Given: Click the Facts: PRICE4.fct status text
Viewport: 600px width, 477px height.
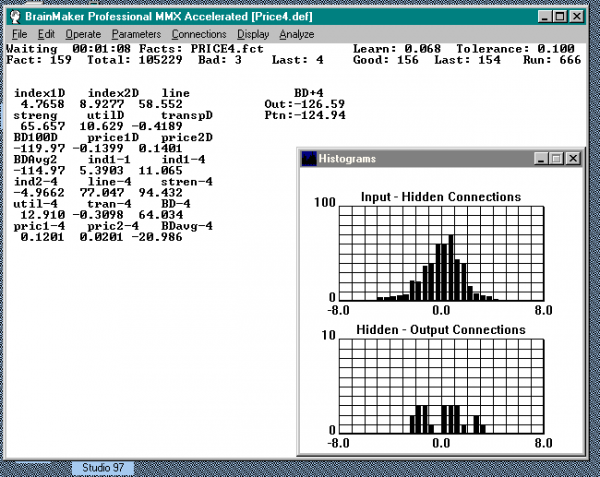Looking at the screenshot, I should tap(201, 49).
